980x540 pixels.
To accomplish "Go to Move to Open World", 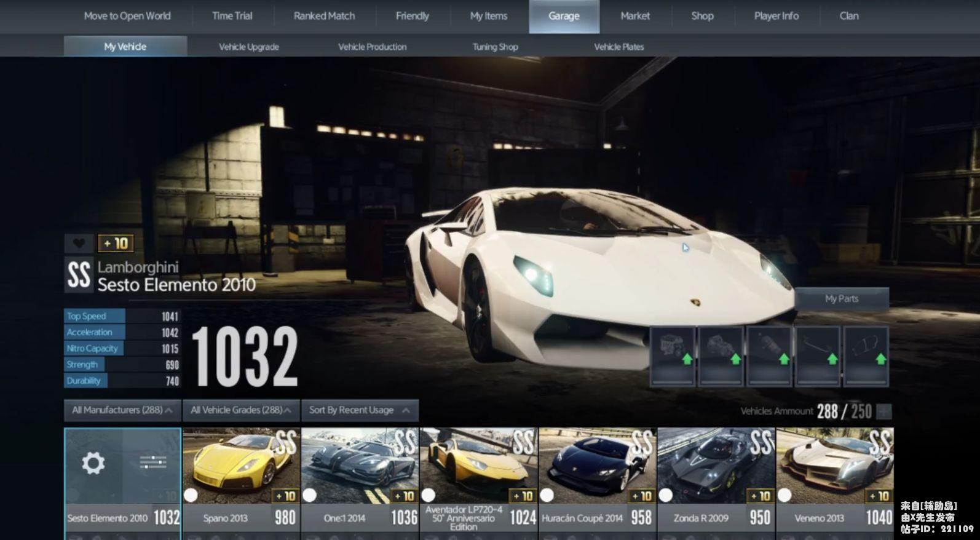I will tap(127, 16).
